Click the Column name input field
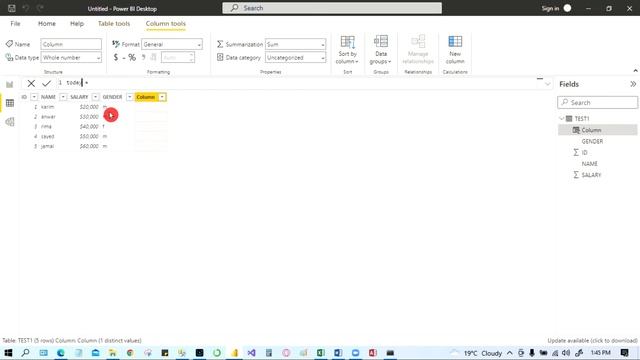The width and height of the screenshot is (640, 360). 71,44
